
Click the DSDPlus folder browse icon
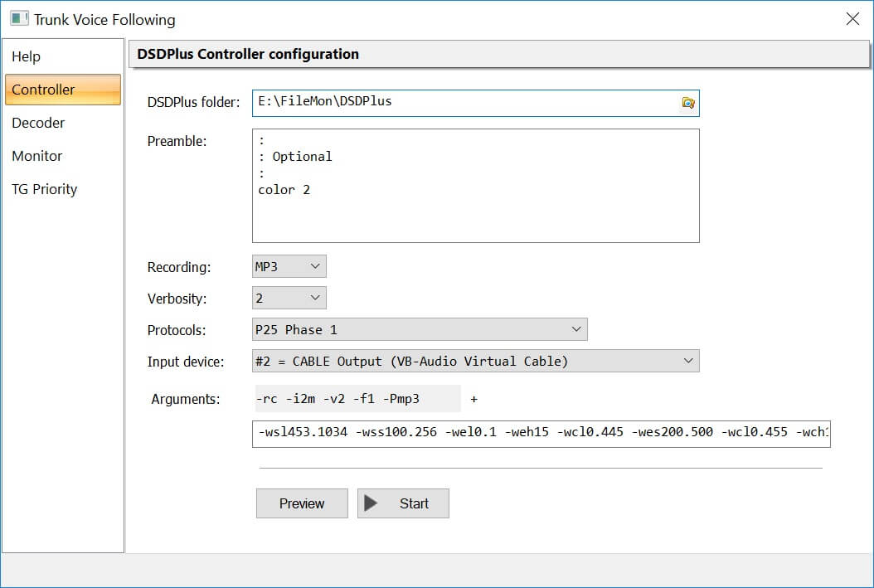pyautogui.click(x=687, y=103)
